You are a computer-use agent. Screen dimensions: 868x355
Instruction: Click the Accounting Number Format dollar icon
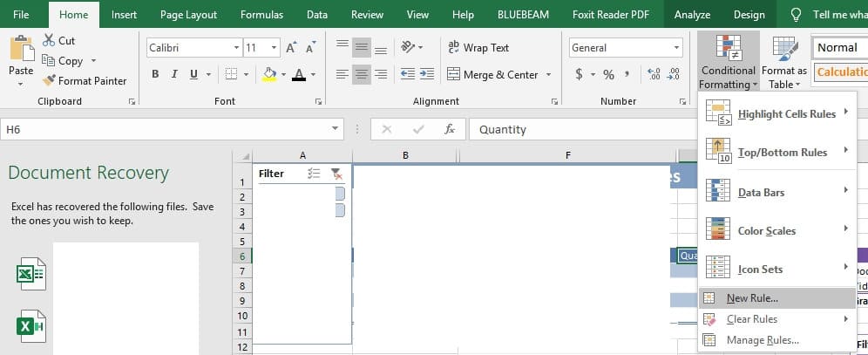click(579, 74)
